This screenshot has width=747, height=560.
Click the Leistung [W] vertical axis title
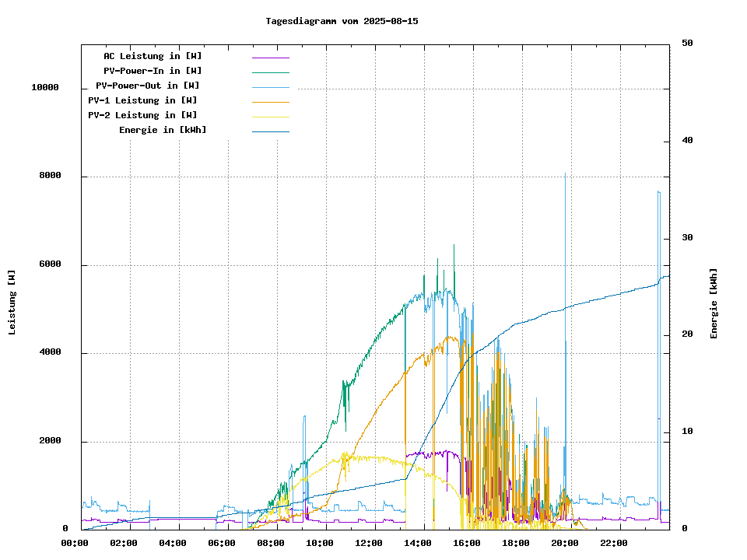12,303
